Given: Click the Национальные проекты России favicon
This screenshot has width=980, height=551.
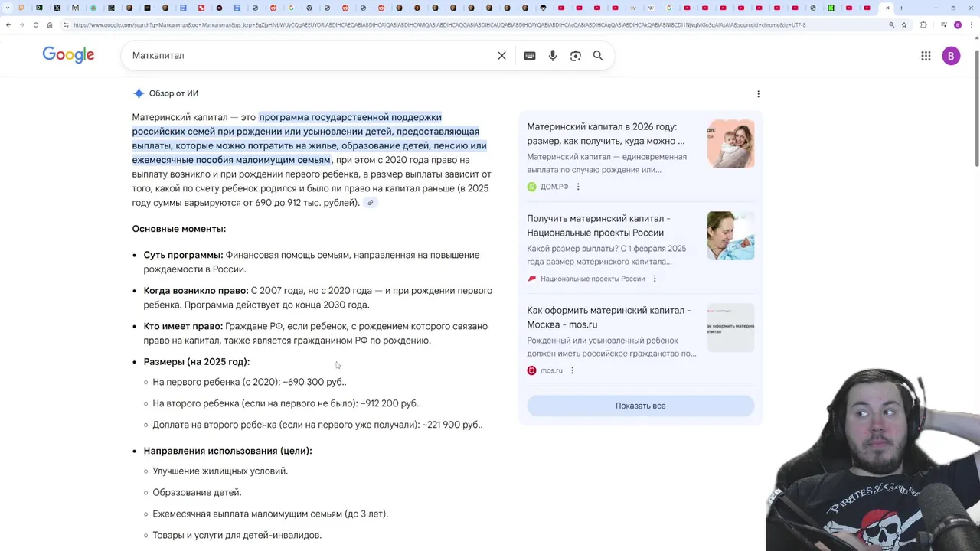Looking at the screenshot, I should [531, 279].
